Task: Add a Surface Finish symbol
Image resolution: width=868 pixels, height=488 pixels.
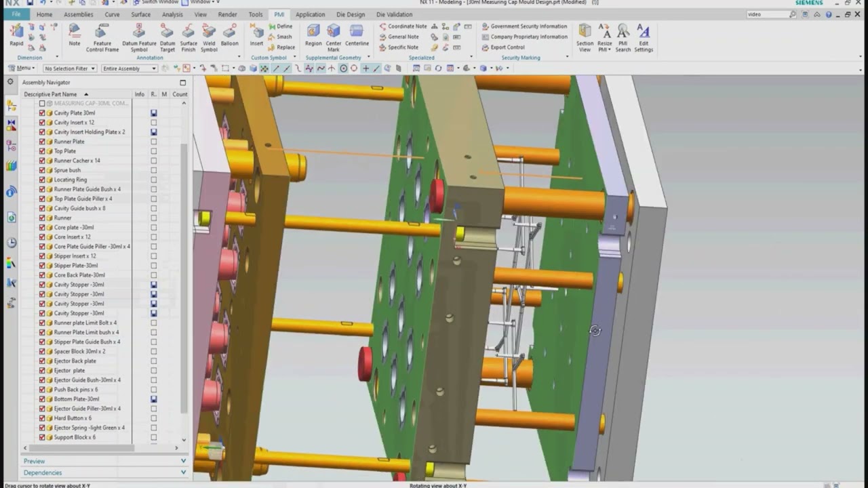Action: pyautogui.click(x=189, y=37)
